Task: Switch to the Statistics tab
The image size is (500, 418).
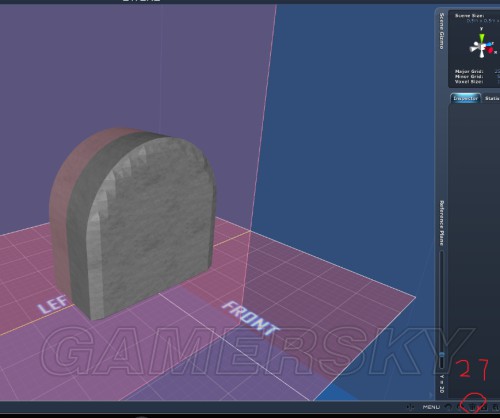Action: pos(492,98)
